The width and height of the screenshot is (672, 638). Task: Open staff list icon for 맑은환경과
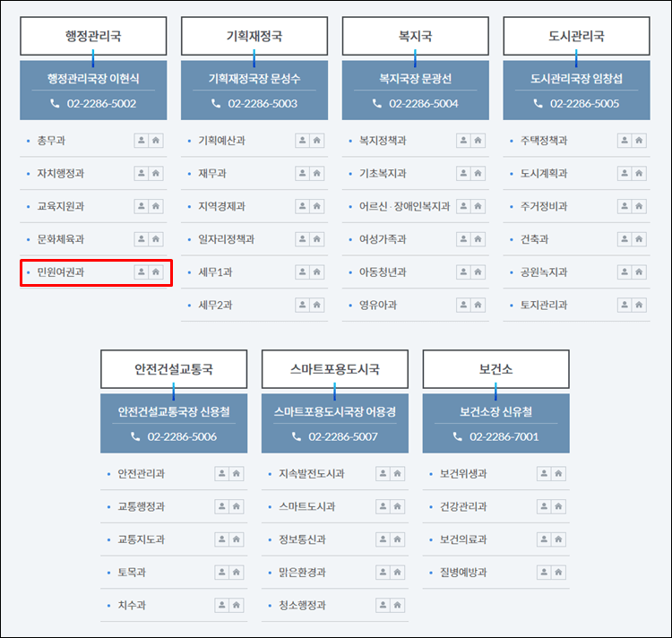pyautogui.click(x=383, y=572)
